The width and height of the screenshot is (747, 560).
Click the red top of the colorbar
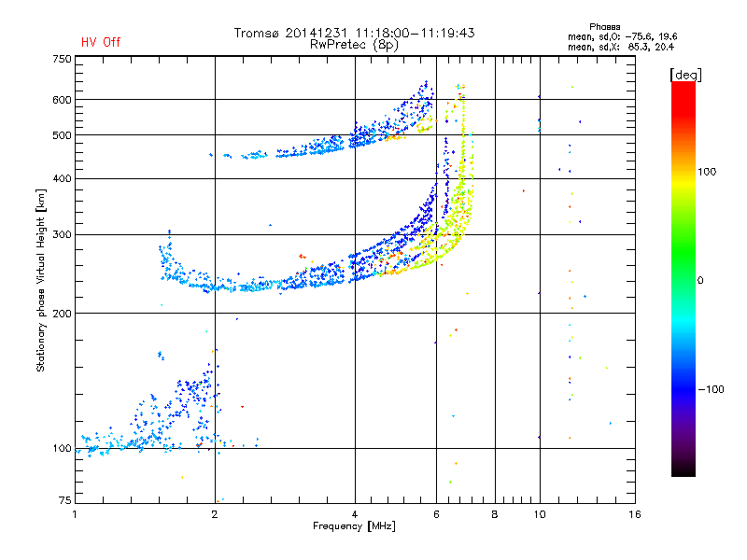[x=683, y=87]
